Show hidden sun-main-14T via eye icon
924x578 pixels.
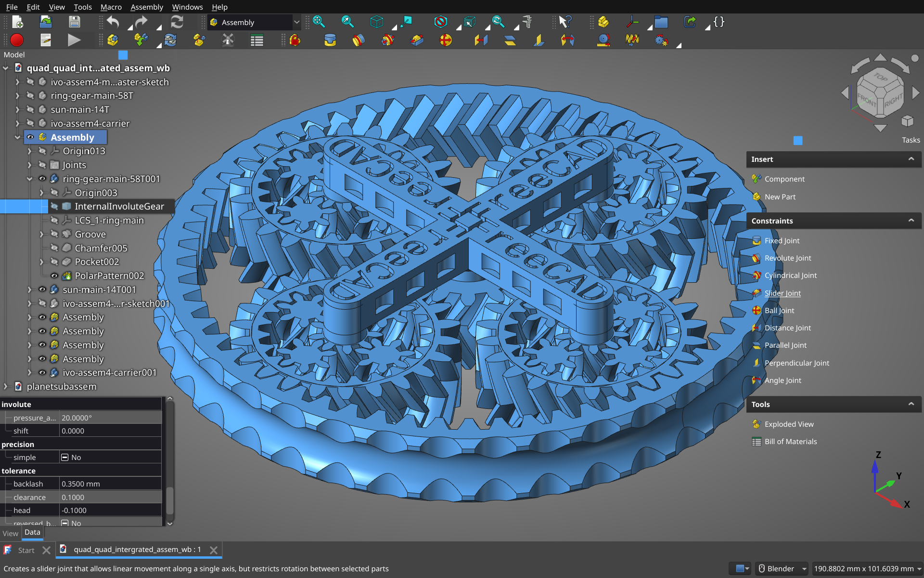30,109
